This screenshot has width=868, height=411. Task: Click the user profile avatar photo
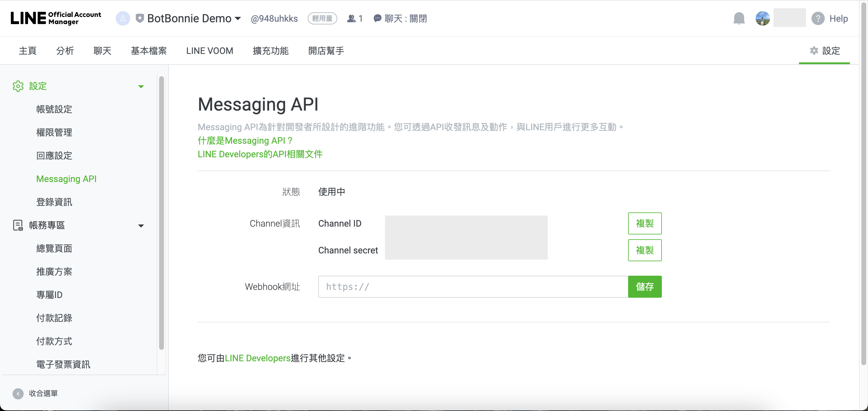(762, 18)
